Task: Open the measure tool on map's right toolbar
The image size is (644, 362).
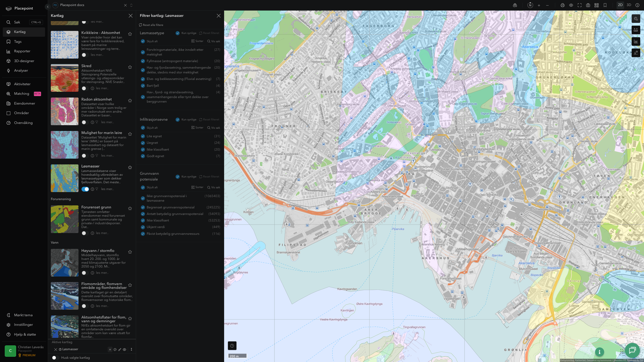Action: (x=636, y=30)
